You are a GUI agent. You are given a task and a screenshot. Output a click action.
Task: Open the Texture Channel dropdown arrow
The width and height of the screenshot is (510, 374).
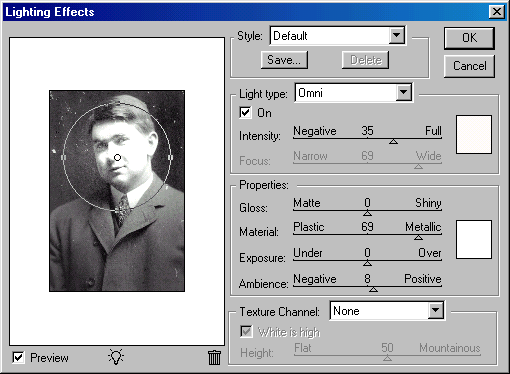point(435,311)
